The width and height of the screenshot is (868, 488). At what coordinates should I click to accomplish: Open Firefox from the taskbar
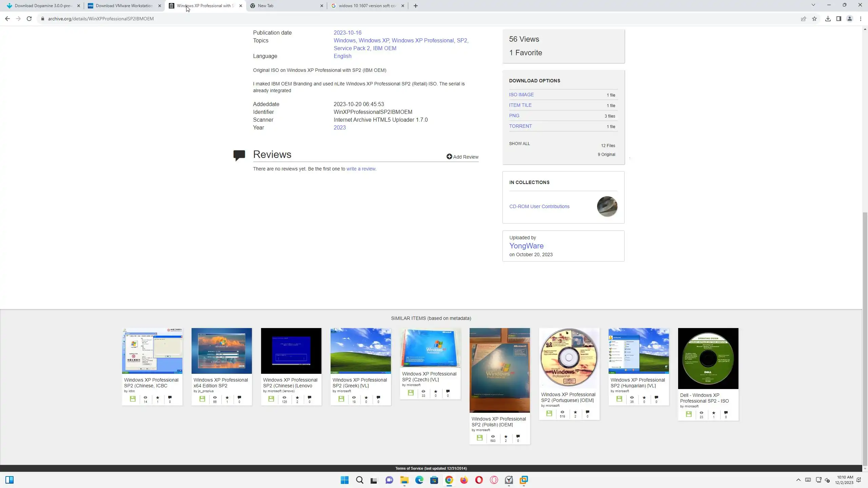464,480
